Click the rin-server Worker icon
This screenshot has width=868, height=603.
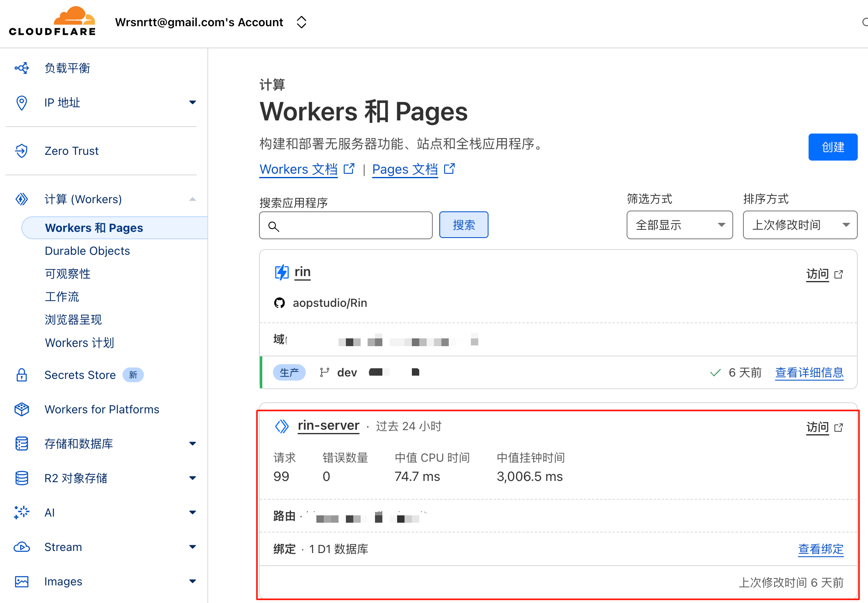click(282, 426)
